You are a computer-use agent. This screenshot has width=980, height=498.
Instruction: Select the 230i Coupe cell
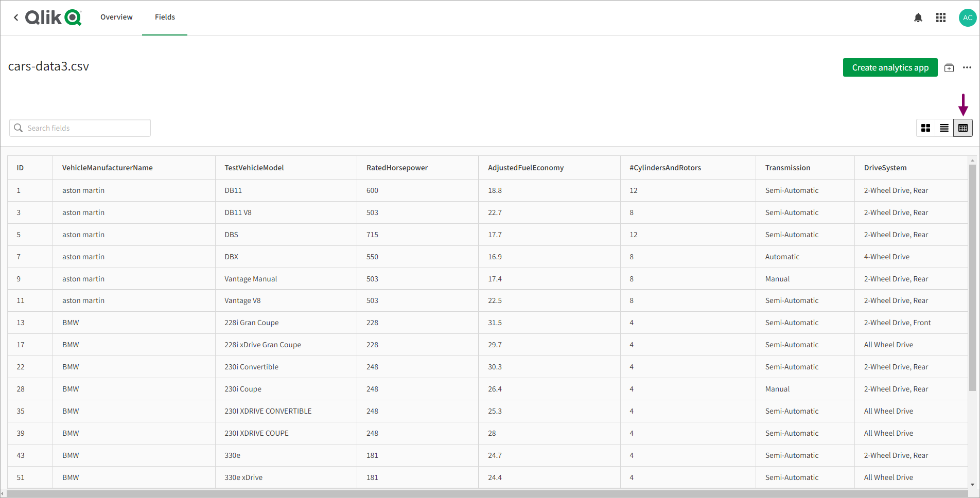[x=286, y=389]
